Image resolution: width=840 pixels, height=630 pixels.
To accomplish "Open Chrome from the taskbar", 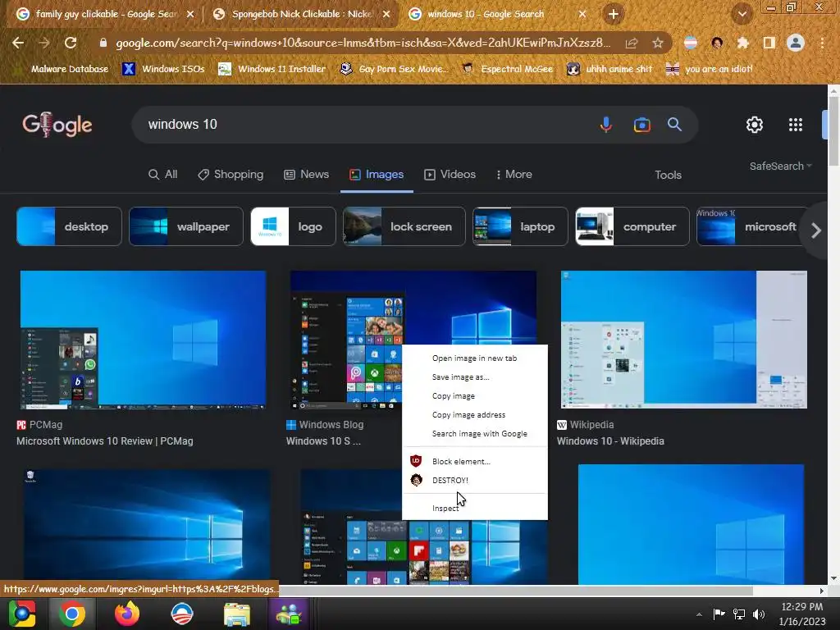I will point(72,614).
